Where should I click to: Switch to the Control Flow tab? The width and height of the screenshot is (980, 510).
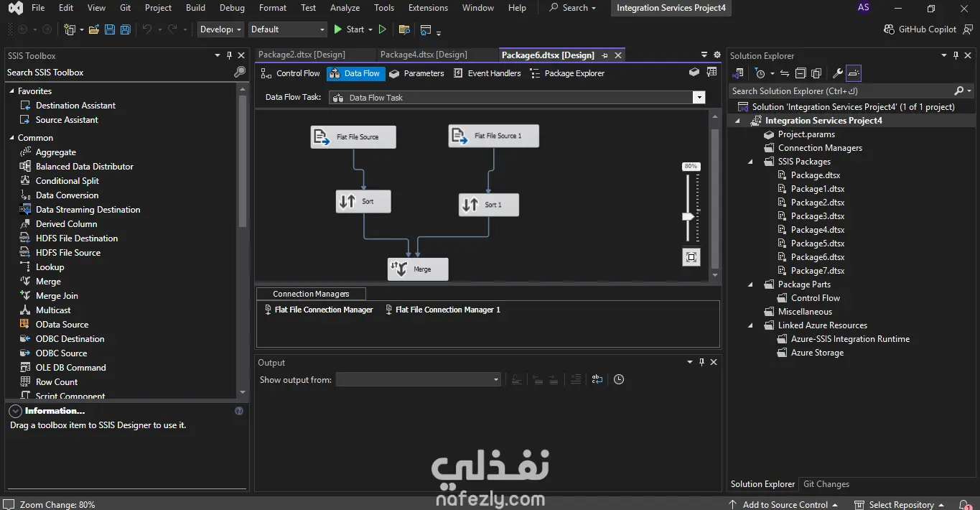pyautogui.click(x=290, y=73)
